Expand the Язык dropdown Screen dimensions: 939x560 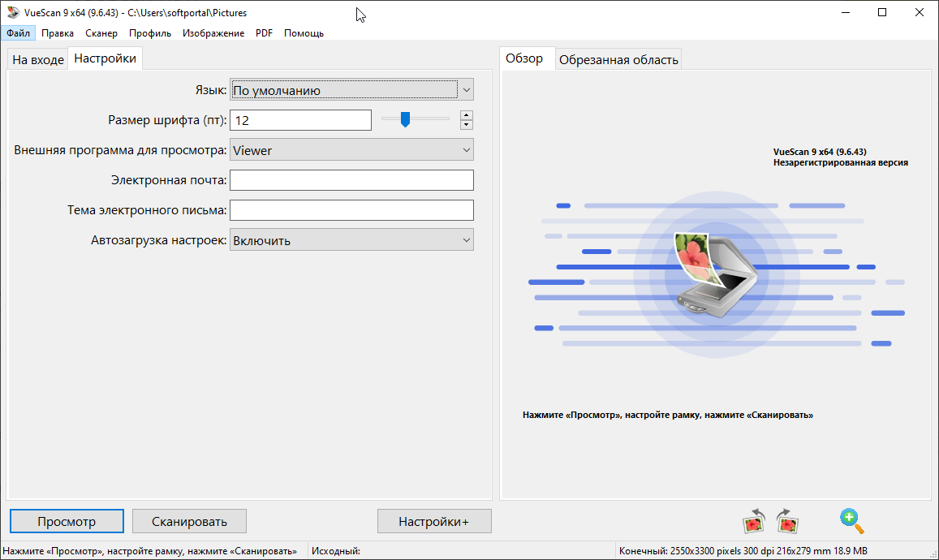tap(351, 90)
